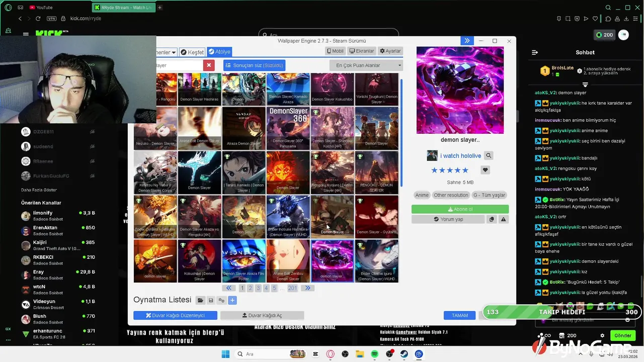Viewport: 644px width, 362px height.
Task: Open playlist settings gears icon
Action: pos(221,300)
